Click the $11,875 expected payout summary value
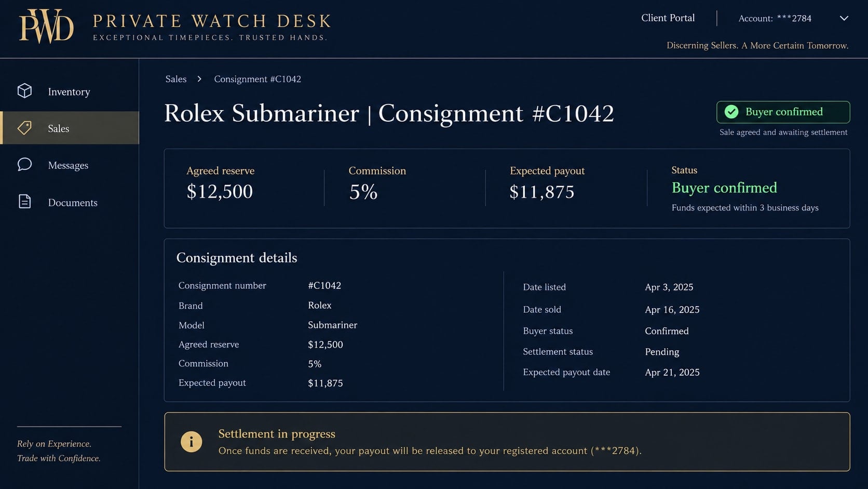 pyautogui.click(x=542, y=192)
